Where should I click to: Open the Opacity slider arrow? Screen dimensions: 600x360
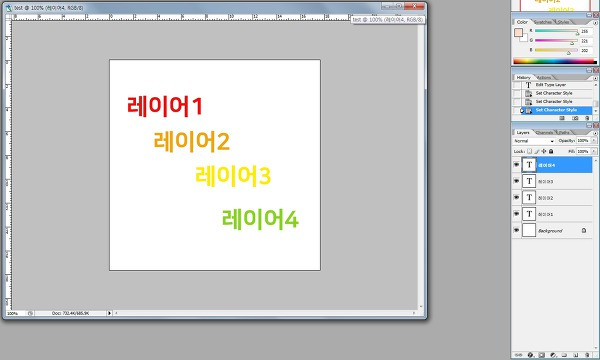[x=594, y=141]
